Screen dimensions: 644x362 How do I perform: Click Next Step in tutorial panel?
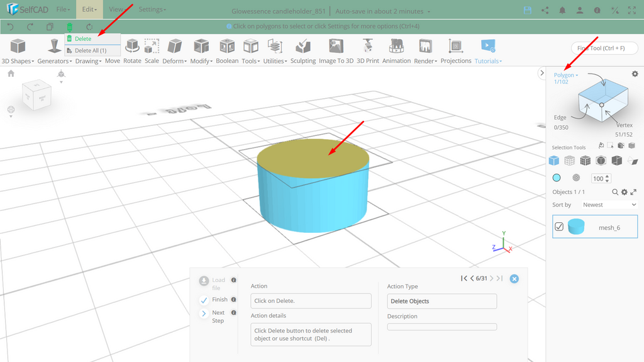click(x=212, y=316)
